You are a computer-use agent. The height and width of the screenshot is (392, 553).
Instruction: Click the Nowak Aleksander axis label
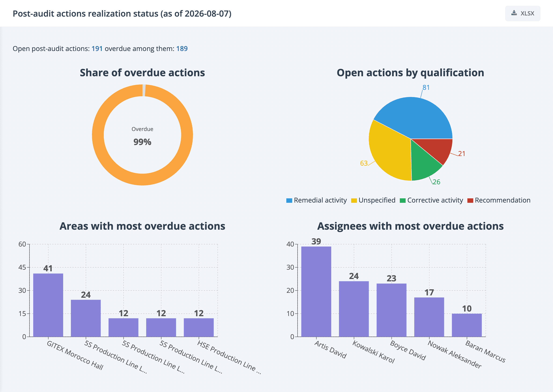(x=455, y=354)
